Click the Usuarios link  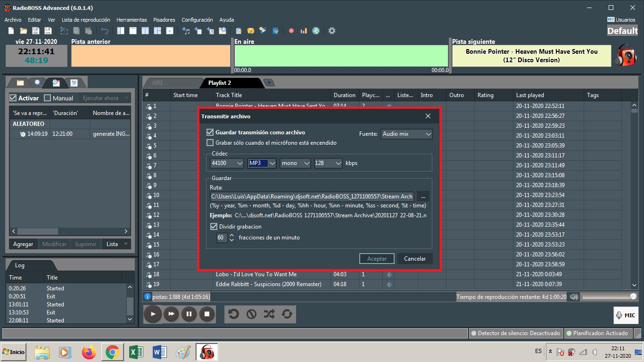point(621,20)
